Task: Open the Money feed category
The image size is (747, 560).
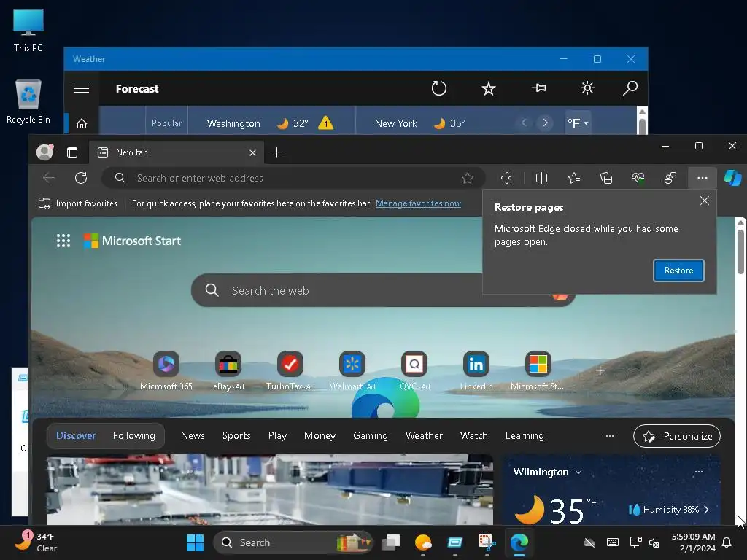Action: 320,436
